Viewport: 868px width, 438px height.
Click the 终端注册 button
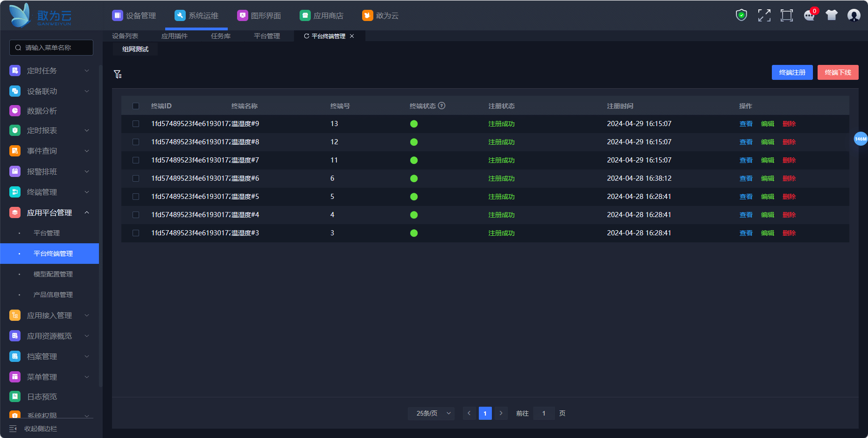(792, 72)
